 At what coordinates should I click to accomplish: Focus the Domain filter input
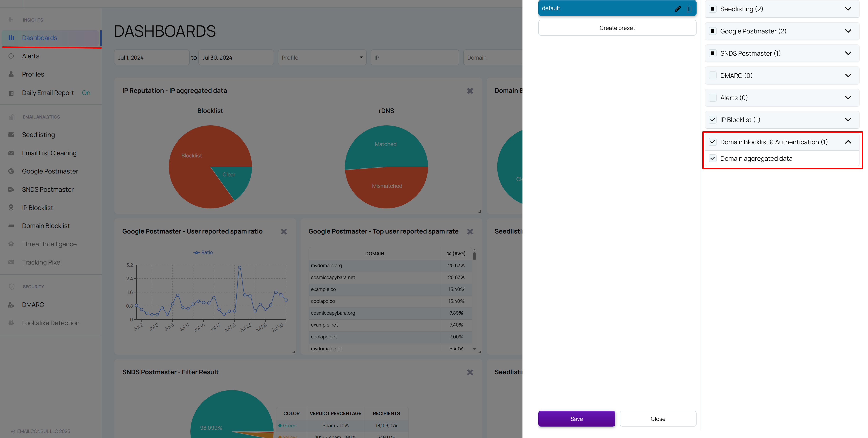point(493,58)
